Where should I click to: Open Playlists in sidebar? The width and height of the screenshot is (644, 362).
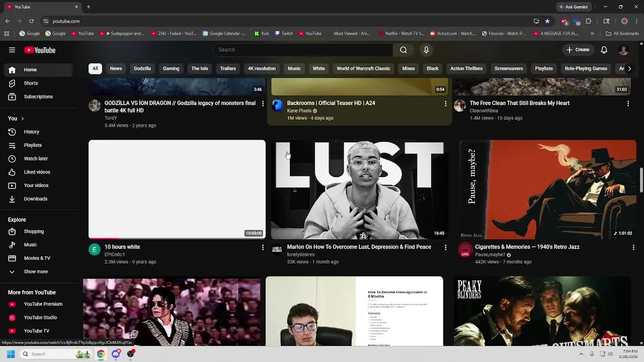38,145
